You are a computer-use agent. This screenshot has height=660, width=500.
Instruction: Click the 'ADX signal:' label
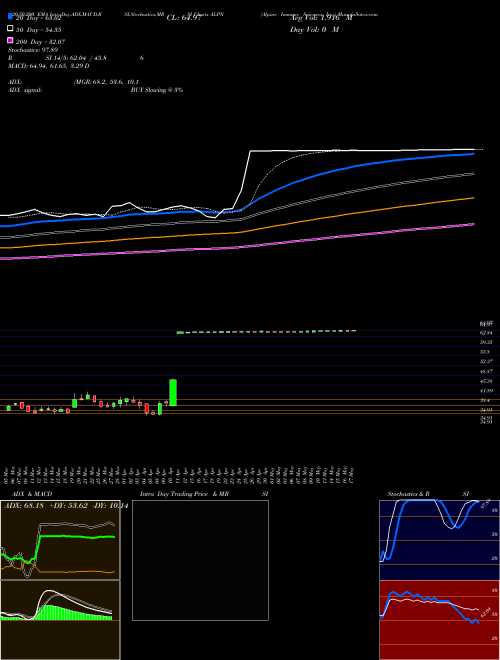click(x=25, y=90)
